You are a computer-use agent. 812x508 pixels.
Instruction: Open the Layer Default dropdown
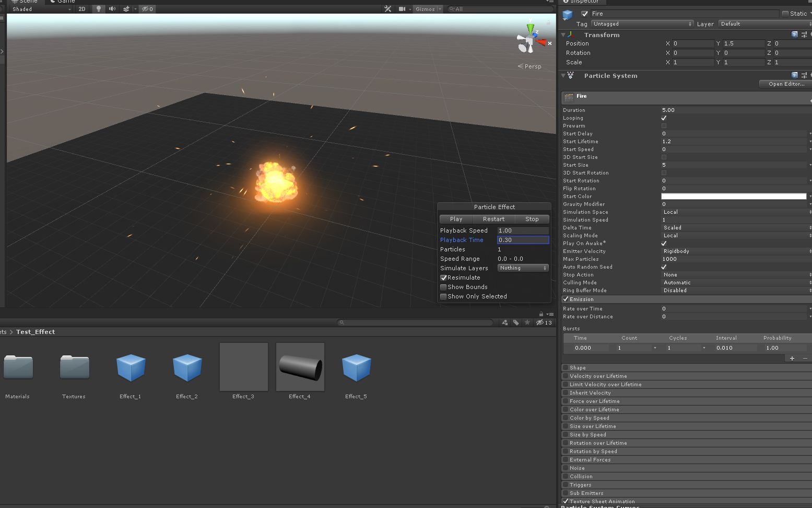(x=765, y=24)
